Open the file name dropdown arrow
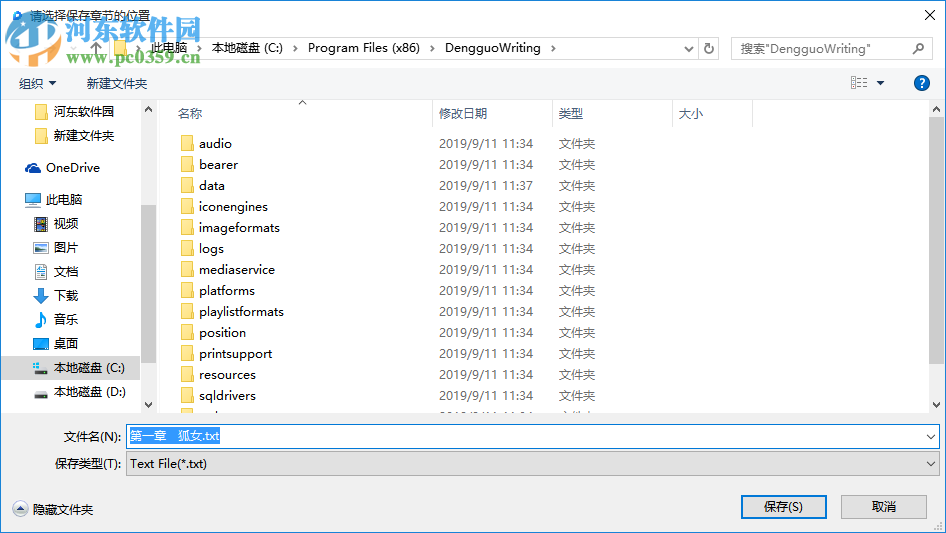The image size is (946, 533). [x=931, y=436]
